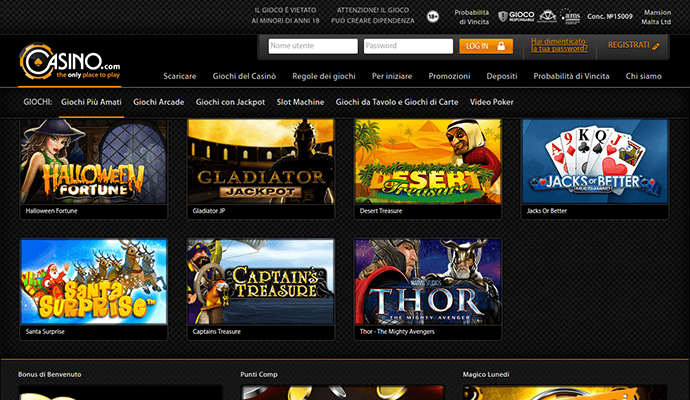Select the Video Poker category tab
Screen dimensions: 690x400
tap(492, 101)
